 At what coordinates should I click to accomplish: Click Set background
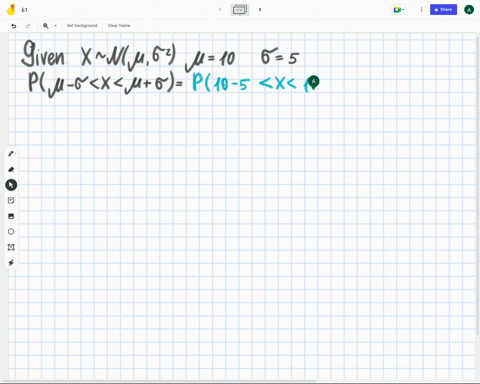tap(82, 26)
